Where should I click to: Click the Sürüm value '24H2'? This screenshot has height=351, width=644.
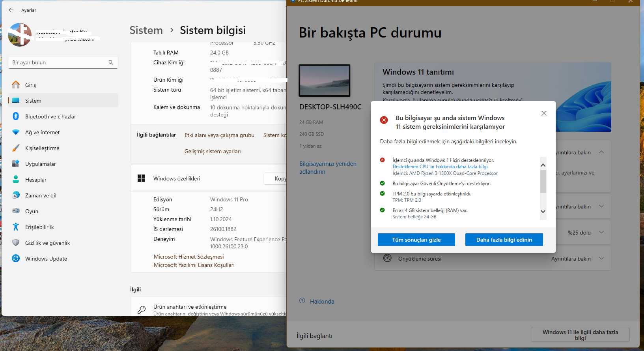click(x=217, y=209)
